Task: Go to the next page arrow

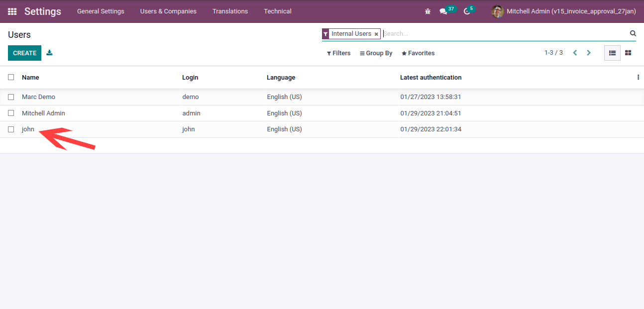Action: 589,53
